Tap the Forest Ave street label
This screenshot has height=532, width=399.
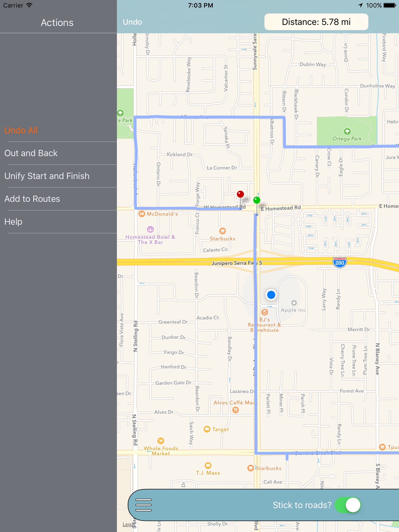(352, 391)
